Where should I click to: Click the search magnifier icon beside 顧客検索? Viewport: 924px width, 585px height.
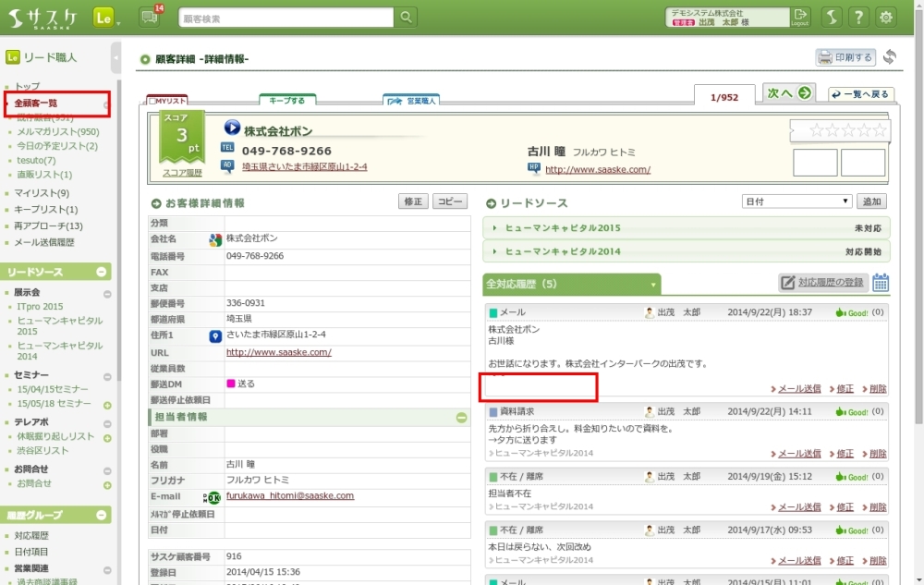(x=406, y=18)
